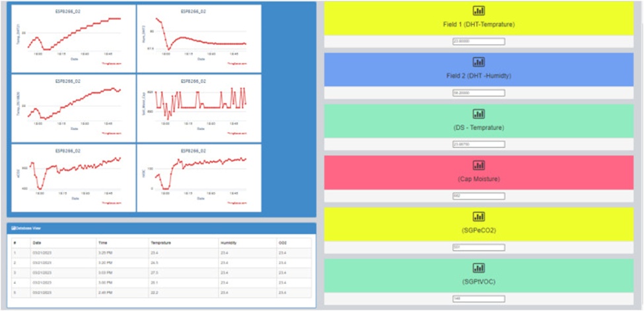Follow the ThingSpeak.com link in the eCO2 chart
Viewport: 644px width, 311px height.
(x=111, y=203)
